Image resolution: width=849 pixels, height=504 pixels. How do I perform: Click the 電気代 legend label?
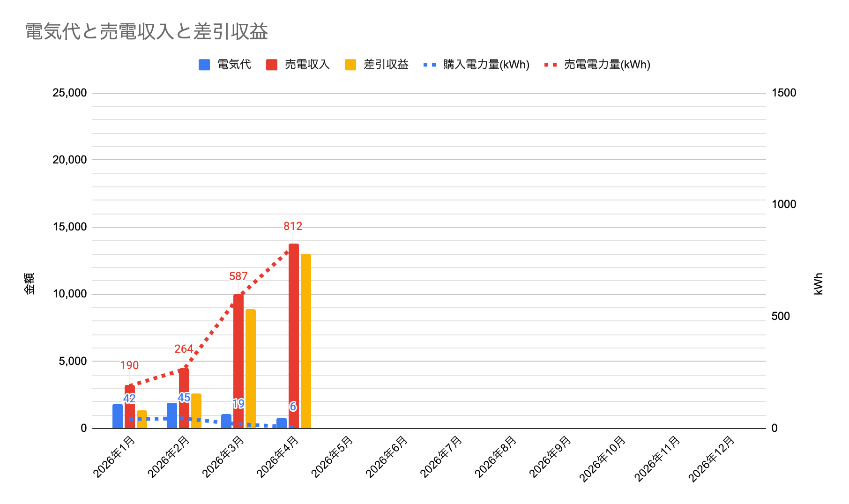click(234, 65)
